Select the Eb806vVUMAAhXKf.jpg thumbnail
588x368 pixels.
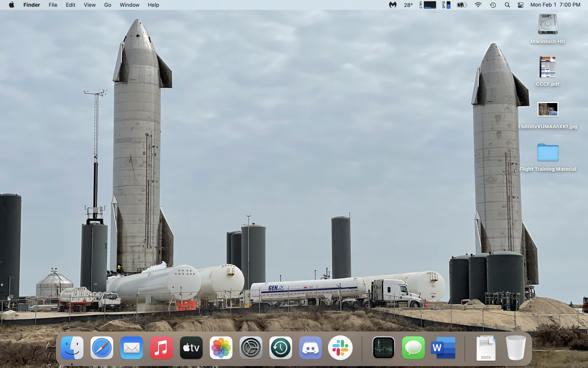click(x=547, y=110)
